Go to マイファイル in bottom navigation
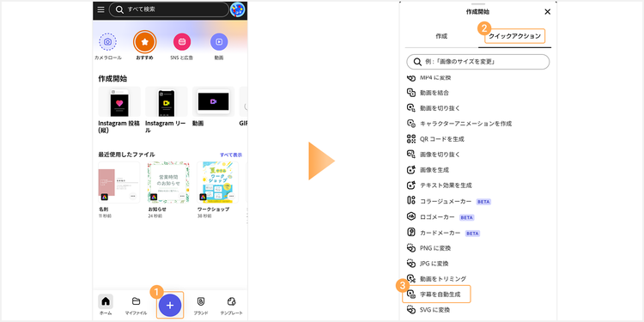The width and height of the screenshot is (644, 322). pyautogui.click(x=136, y=306)
